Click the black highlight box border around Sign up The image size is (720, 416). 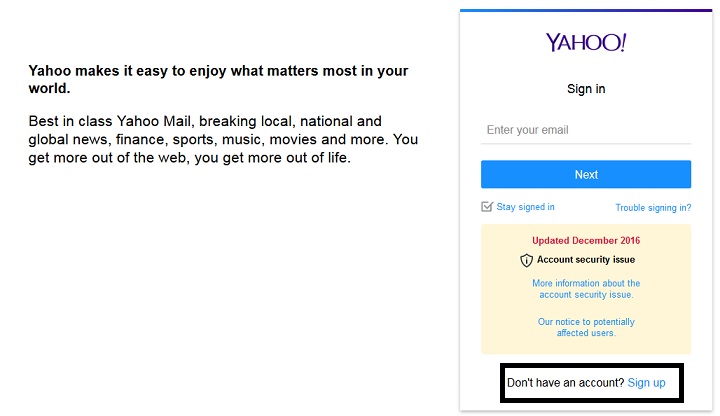coord(592,365)
